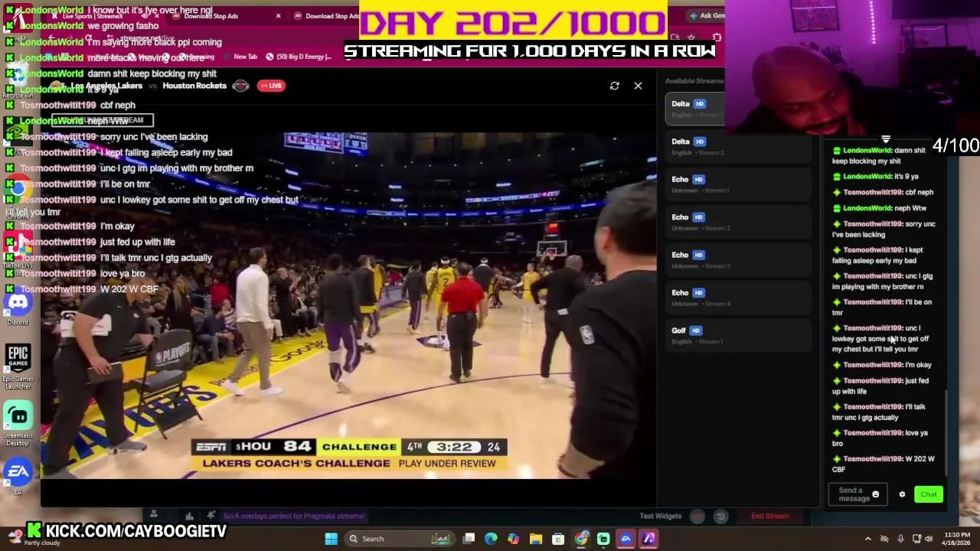Choose Echo Unknown Stream 3
This screenshot has width=980, height=551.
739,259
